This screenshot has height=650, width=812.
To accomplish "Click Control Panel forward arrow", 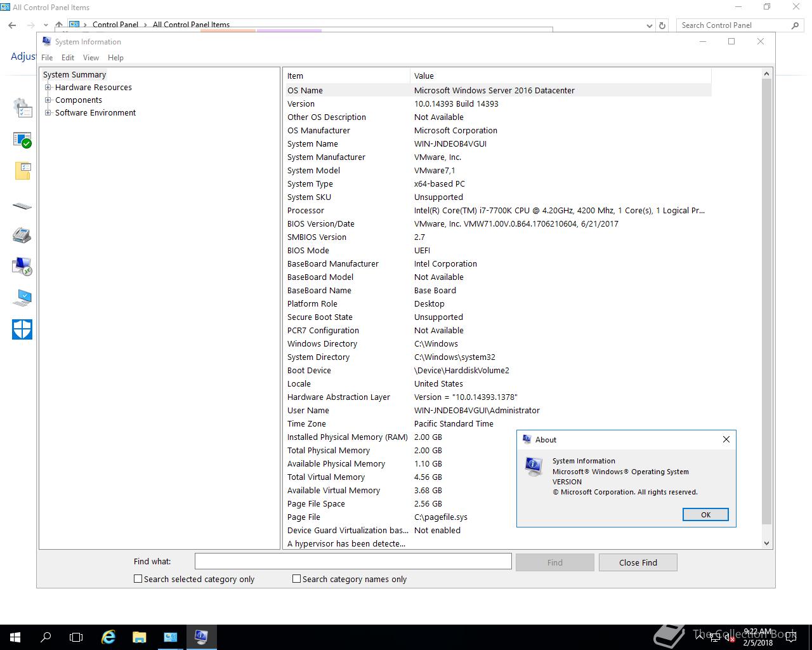I will tap(30, 25).
